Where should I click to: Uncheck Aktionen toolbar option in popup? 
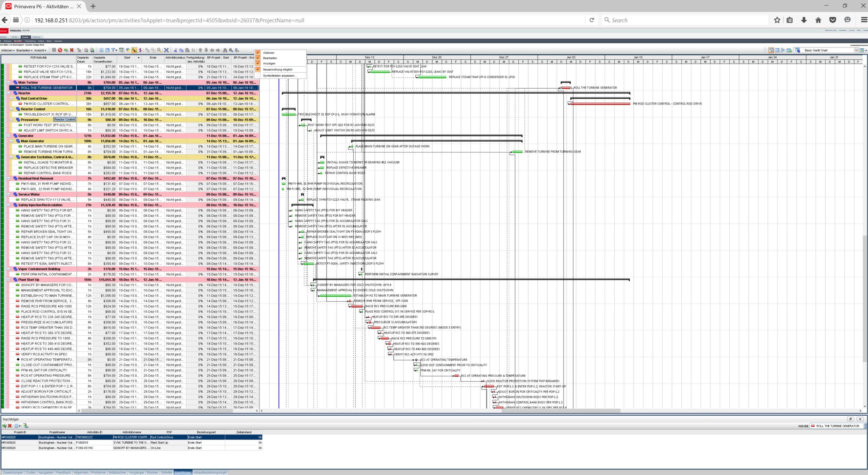pyautogui.click(x=258, y=53)
